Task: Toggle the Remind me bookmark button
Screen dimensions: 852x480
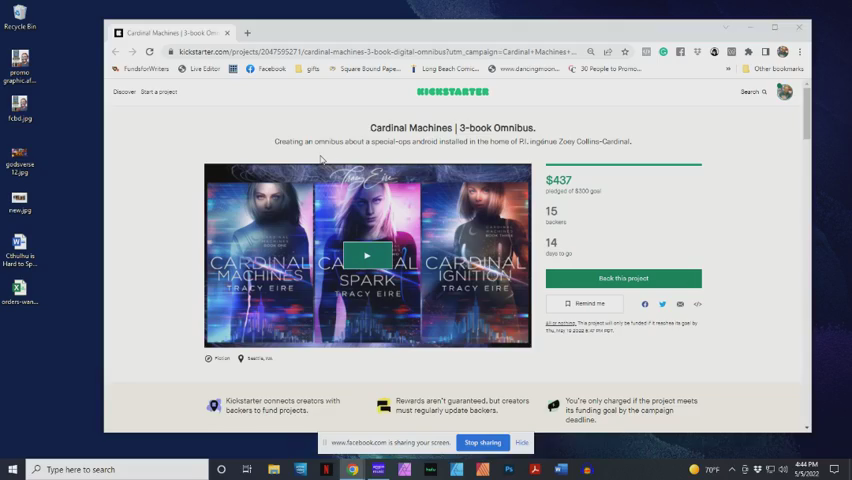Action: click(584, 304)
